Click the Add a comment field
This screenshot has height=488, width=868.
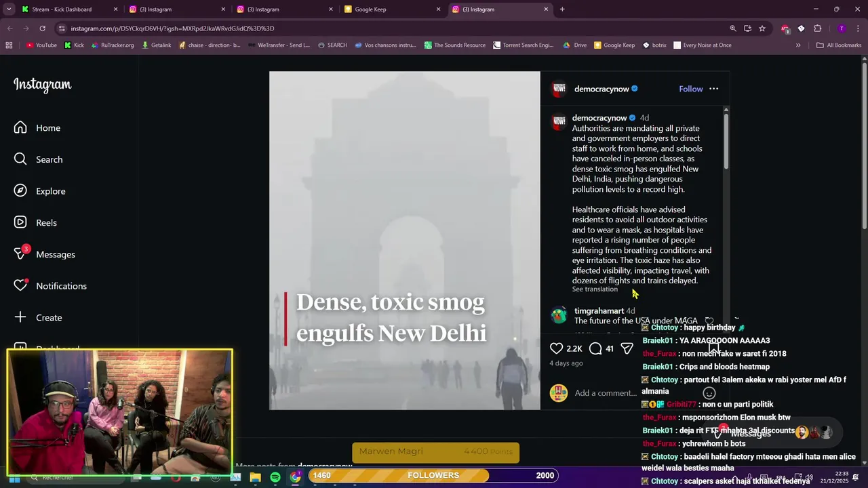click(605, 393)
